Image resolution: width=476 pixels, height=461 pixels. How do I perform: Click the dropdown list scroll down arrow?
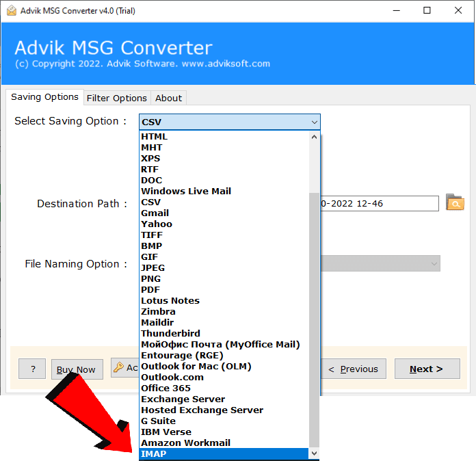(x=314, y=453)
